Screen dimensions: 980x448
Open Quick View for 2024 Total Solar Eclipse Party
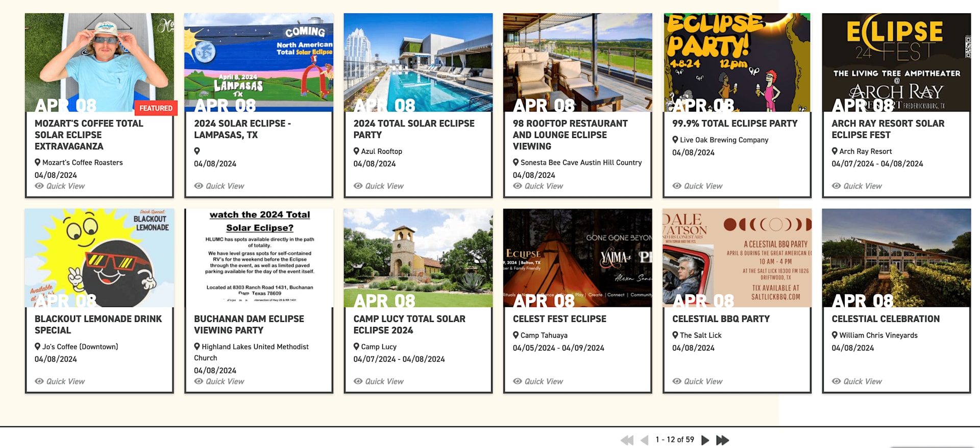(378, 186)
